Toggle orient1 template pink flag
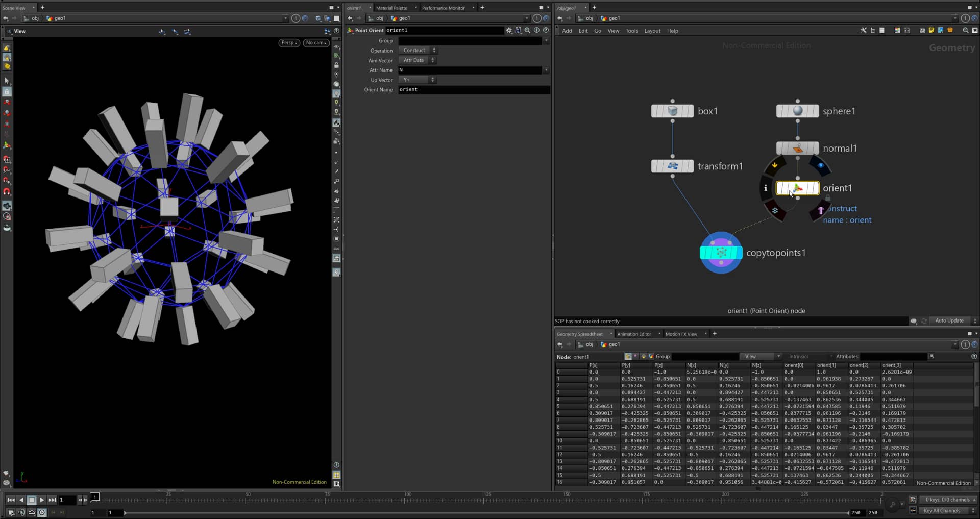This screenshot has width=980, height=519. click(x=821, y=210)
